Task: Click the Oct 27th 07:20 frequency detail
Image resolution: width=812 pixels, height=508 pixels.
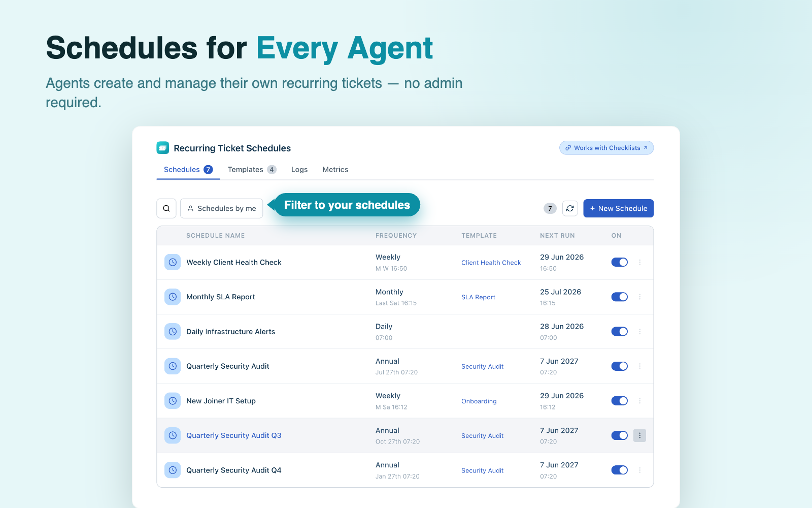Action: point(397,441)
